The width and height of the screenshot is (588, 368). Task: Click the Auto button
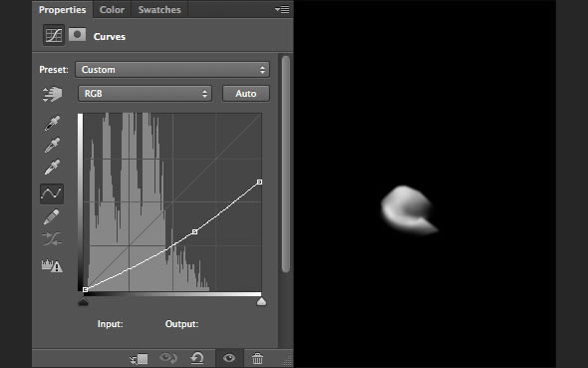tap(246, 94)
